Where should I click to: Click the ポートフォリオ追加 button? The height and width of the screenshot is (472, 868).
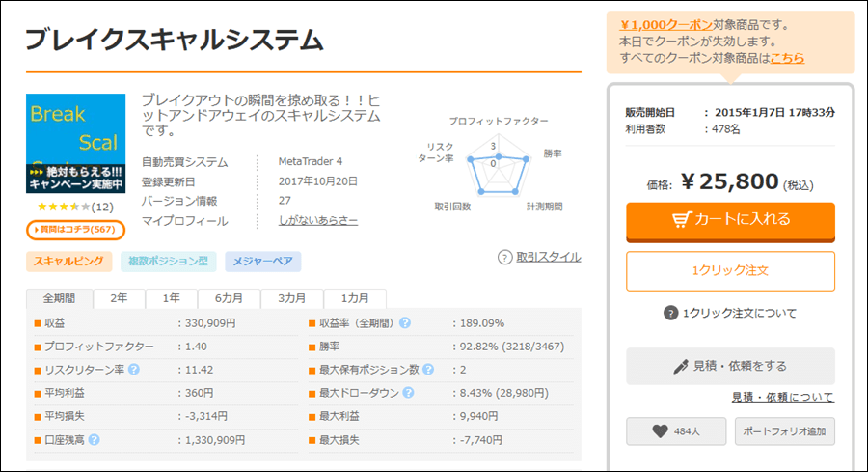pos(784,431)
